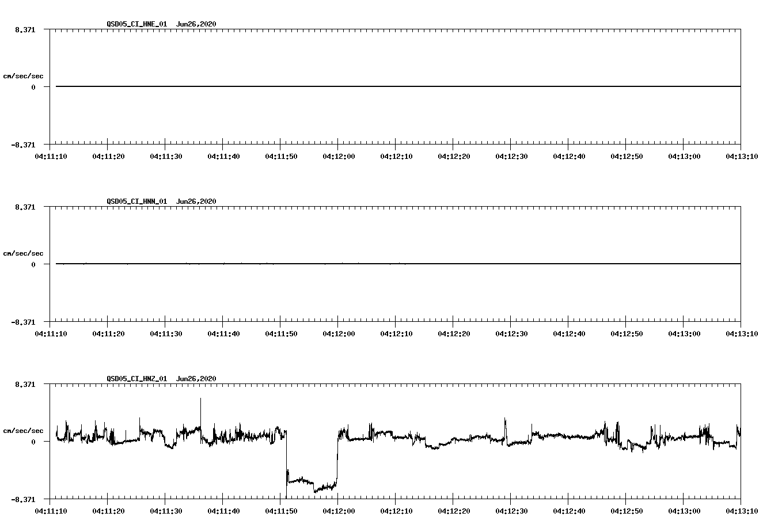Click time label 04:12:50 under HNN plot
Image resolution: width=782 pixels, height=532 pixels.
[627, 333]
